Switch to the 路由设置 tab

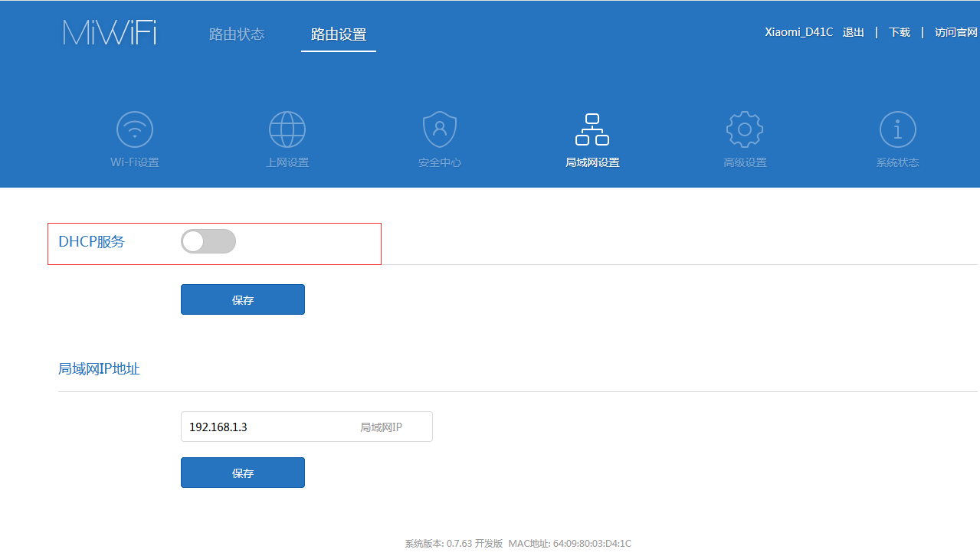coord(339,35)
